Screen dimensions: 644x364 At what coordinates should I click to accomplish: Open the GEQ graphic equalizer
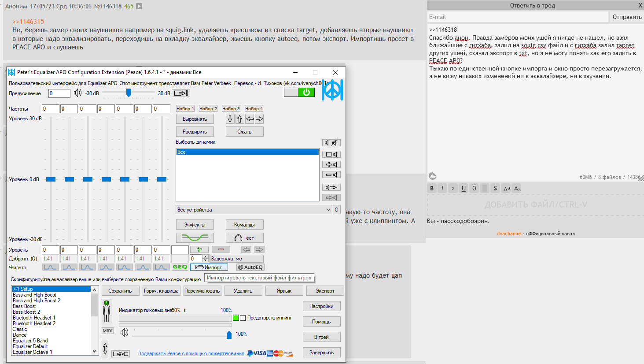tap(180, 267)
